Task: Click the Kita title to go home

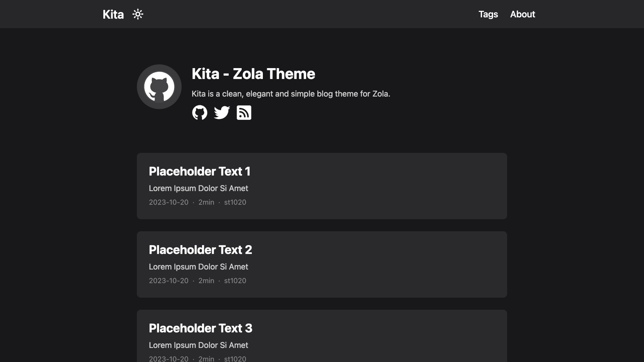Action: [113, 14]
